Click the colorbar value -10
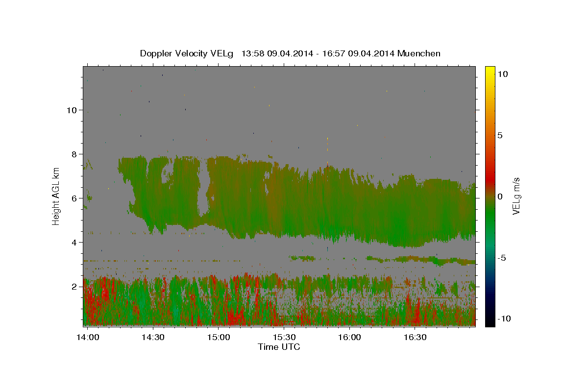 point(503,319)
